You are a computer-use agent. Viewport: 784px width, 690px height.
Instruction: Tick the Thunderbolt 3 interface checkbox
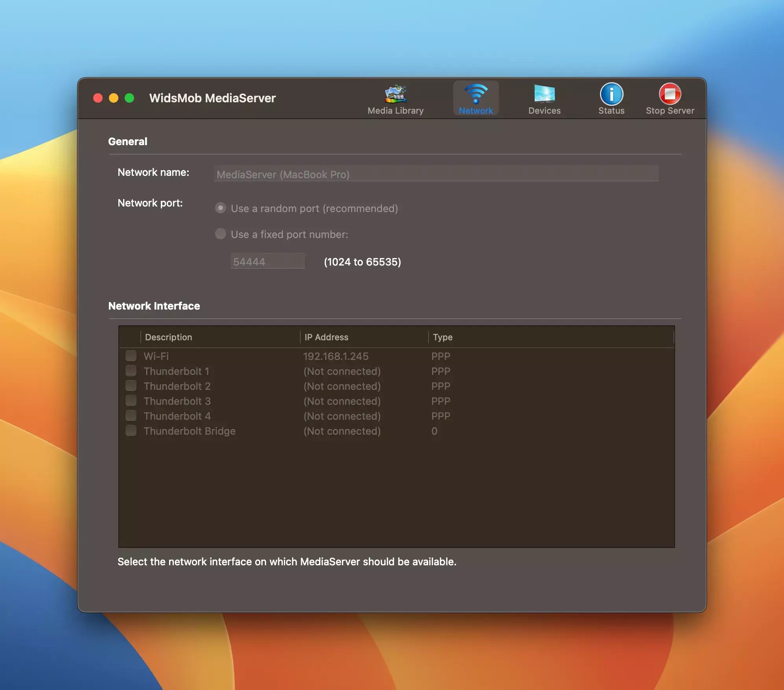pos(131,401)
